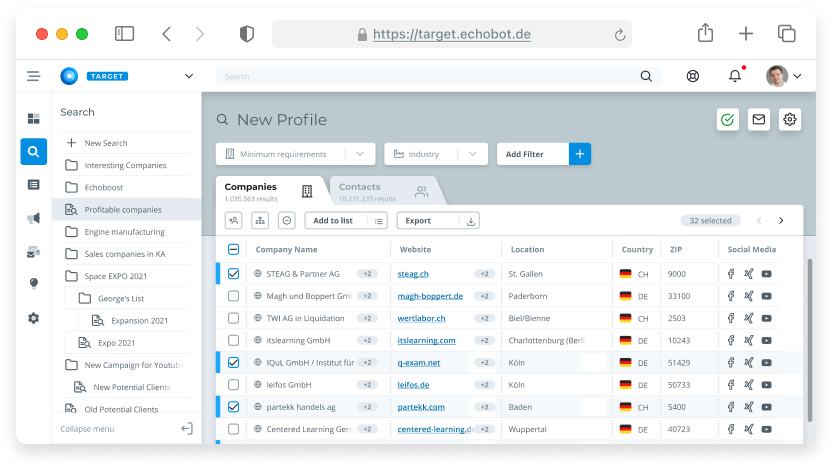The width and height of the screenshot is (832, 468).
Task: Toggle the select-all checkbox in table header
Action: 233,250
